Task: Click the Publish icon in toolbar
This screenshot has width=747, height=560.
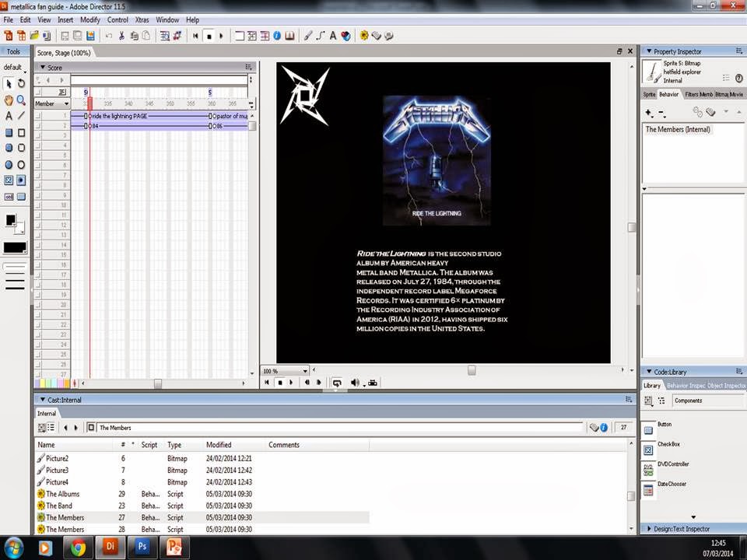Action: [x=90, y=36]
